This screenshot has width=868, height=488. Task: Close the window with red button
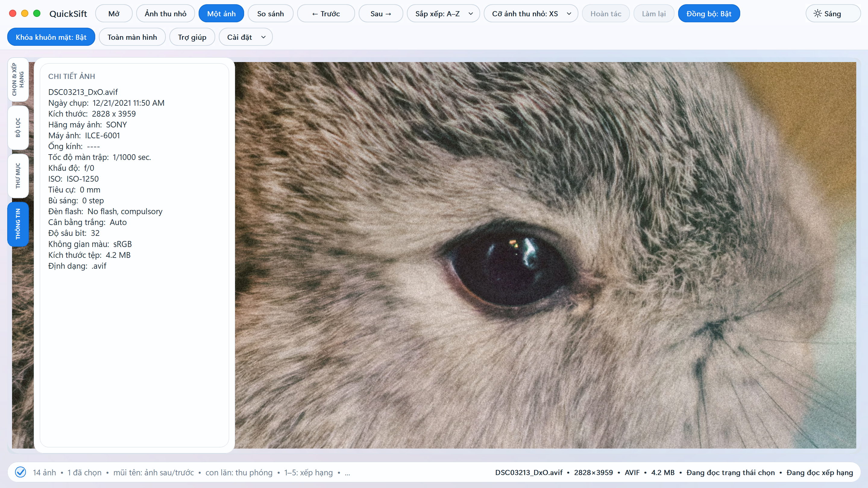point(13,14)
